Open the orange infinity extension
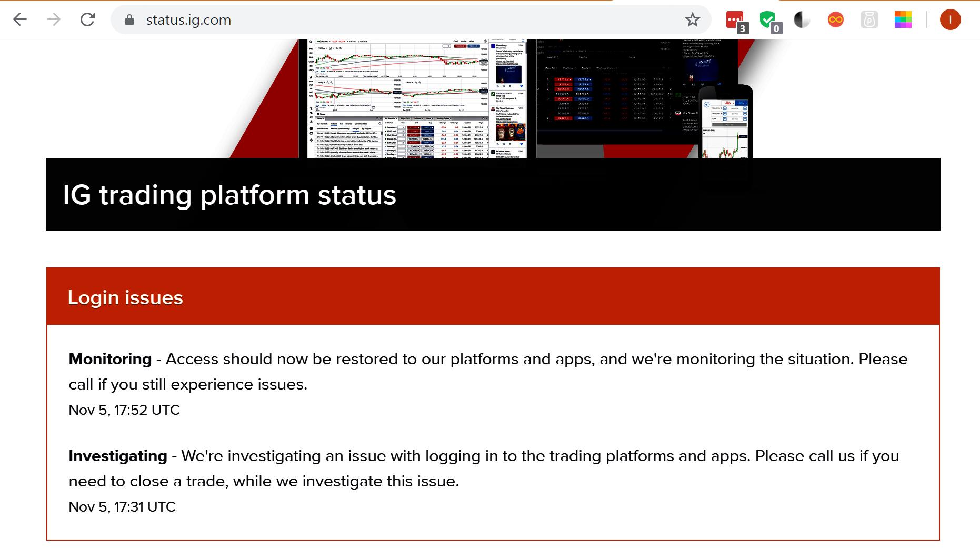980x558 pixels. click(836, 20)
